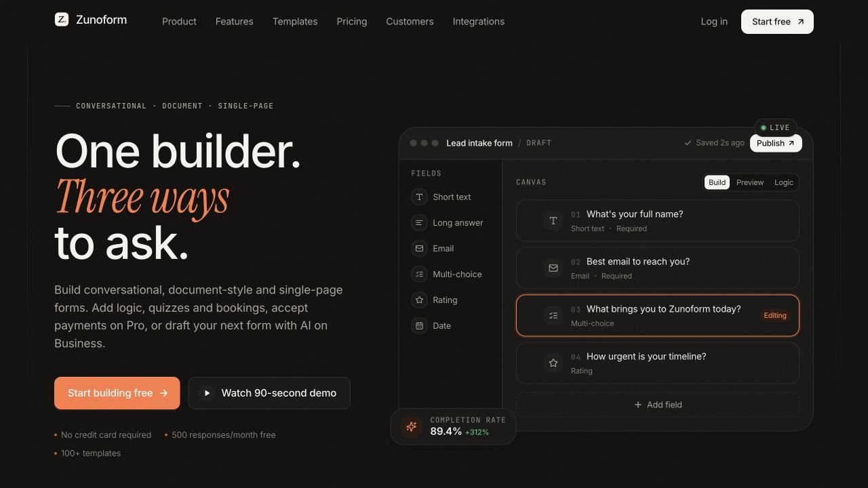The height and width of the screenshot is (488, 868).
Task: Pick the Date calendar field icon
Action: click(x=419, y=326)
